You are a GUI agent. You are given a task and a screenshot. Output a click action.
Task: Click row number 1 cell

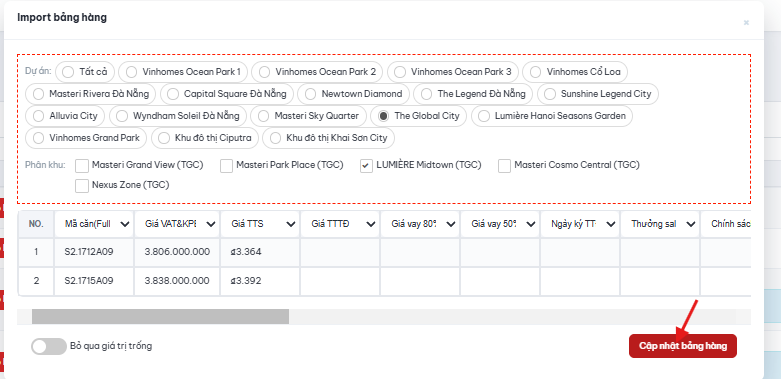(x=36, y=252)
